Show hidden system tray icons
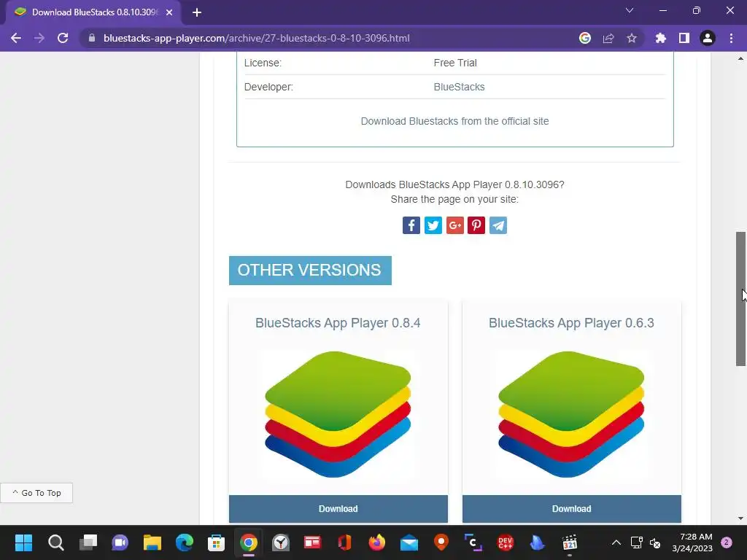747x560 pixels. coord(616,542)
